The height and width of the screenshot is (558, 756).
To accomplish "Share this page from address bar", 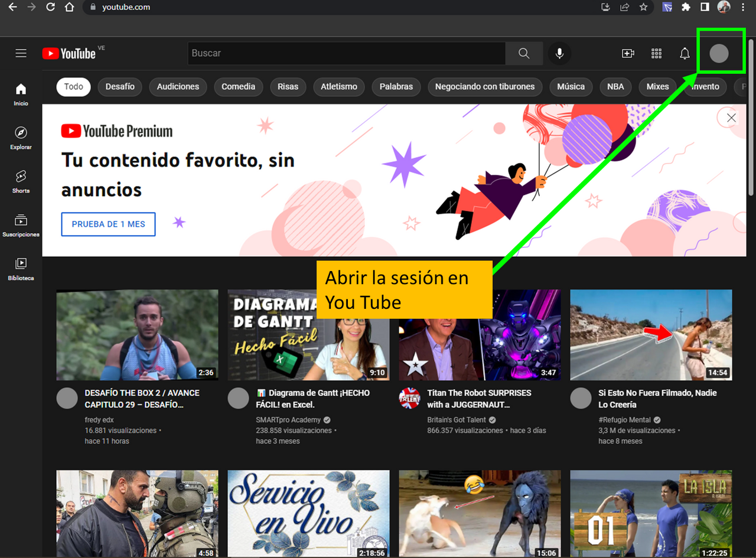I will pos(624,7).
